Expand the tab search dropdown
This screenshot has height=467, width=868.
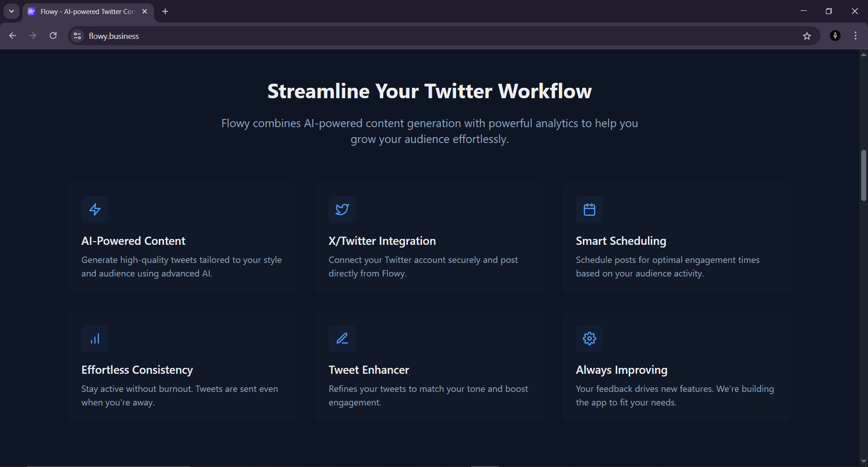pyautogui.click(x=11, y=11)
